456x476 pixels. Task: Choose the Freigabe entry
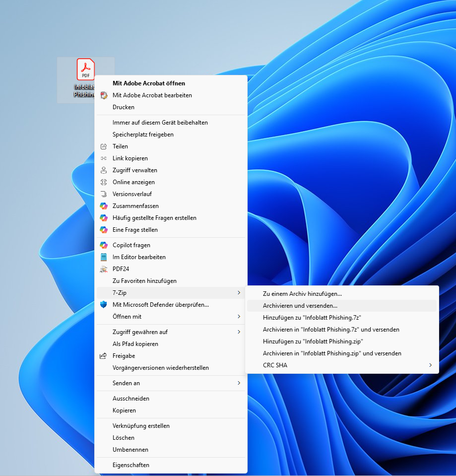pyautogui.click(x=171, y=356)
